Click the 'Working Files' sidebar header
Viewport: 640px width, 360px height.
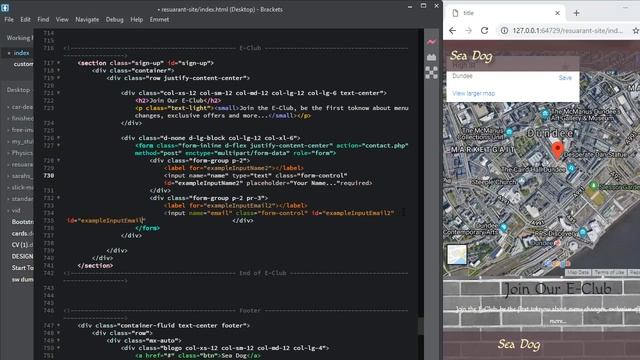(x=19, y=38)
